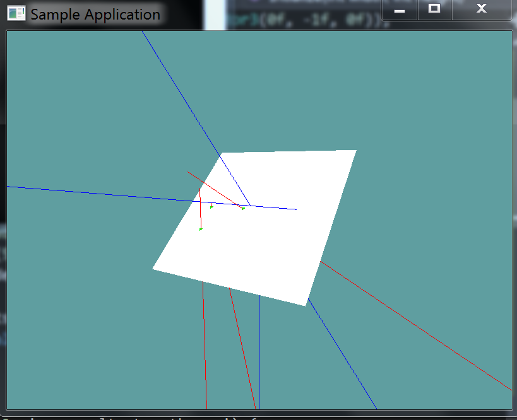Click the bottom-left corner of the white plane

point(154,269)
